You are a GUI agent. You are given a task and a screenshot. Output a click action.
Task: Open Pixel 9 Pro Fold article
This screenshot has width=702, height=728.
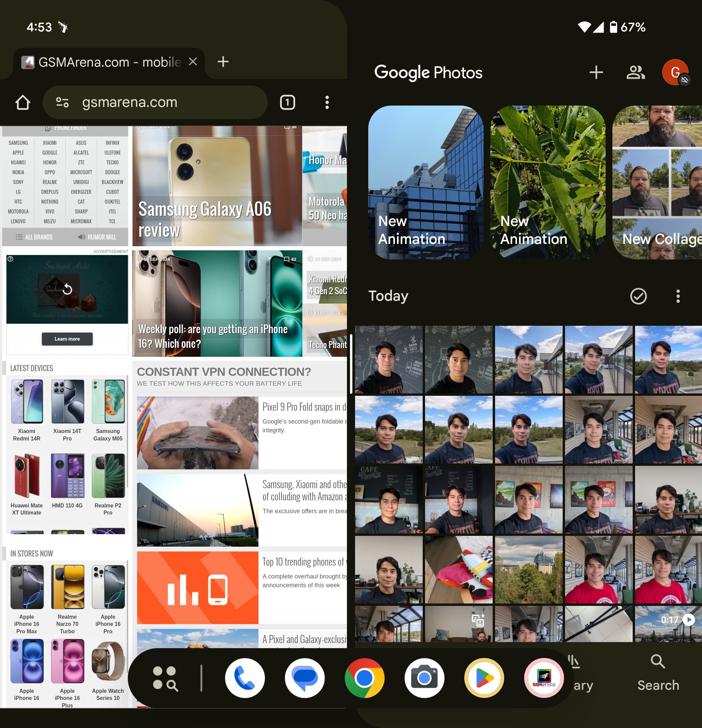tap(242, 433)
